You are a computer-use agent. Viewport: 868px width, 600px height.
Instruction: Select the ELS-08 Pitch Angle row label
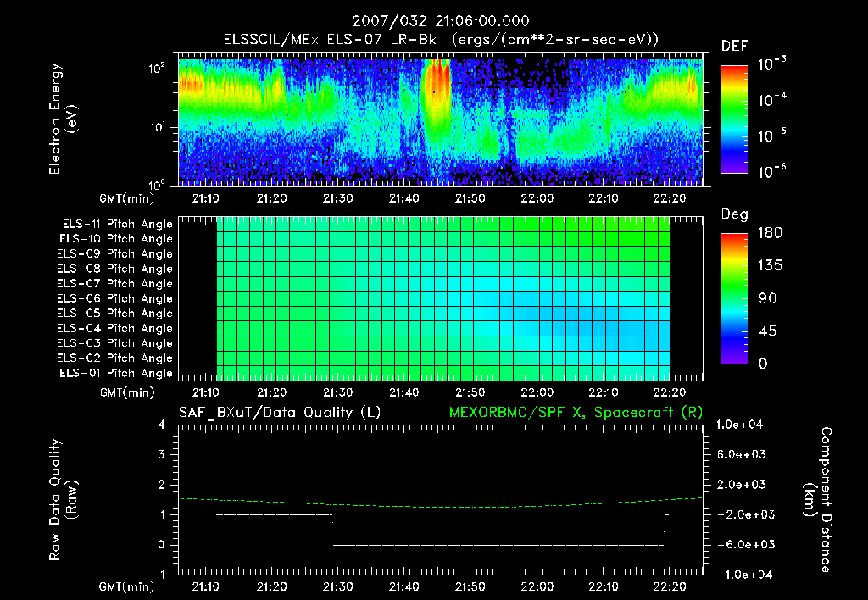tap(115, 269)
